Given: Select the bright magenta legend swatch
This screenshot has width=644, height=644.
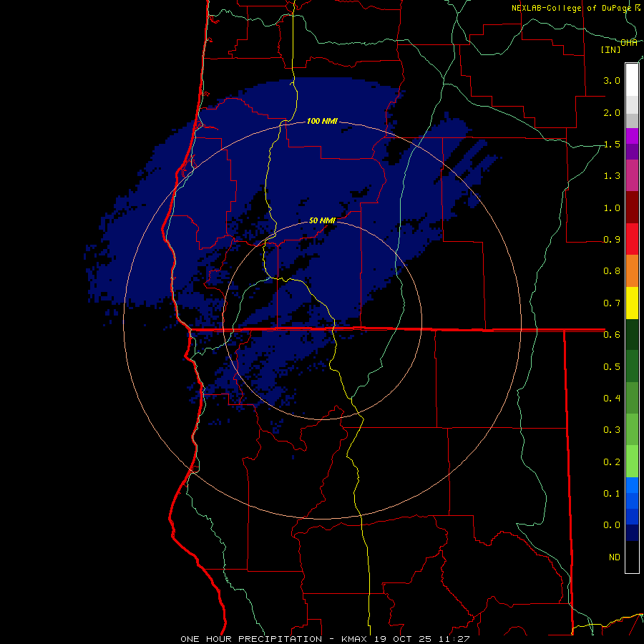Looking at the screenshot, I should [632, 136].
